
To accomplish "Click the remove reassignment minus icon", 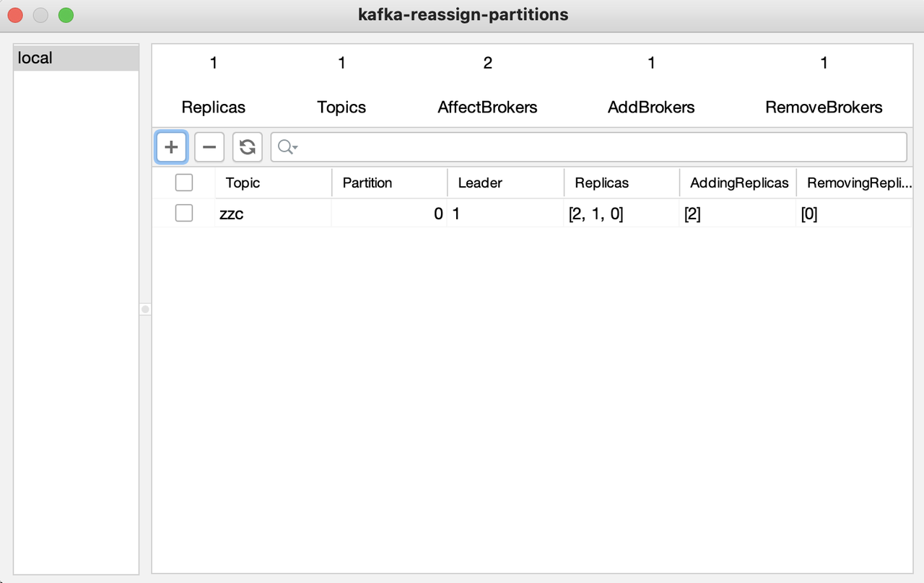I will (209, 146).
